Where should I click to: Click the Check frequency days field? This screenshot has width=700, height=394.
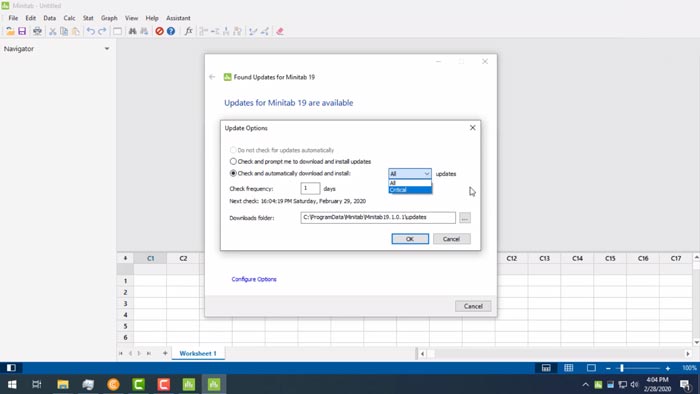pyautogui.click(x=310, y=188)
